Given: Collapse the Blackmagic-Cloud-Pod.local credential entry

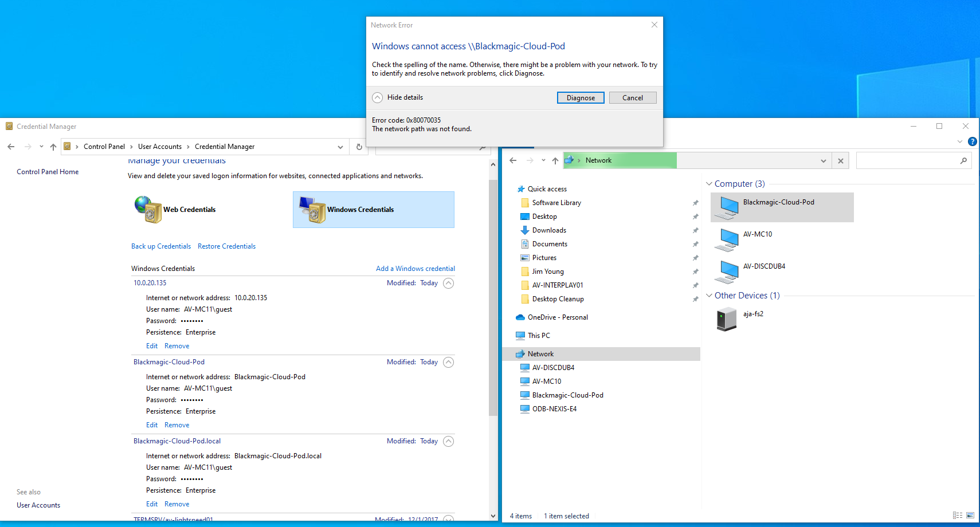Looking at the screenshot, I should pos(449,441).
